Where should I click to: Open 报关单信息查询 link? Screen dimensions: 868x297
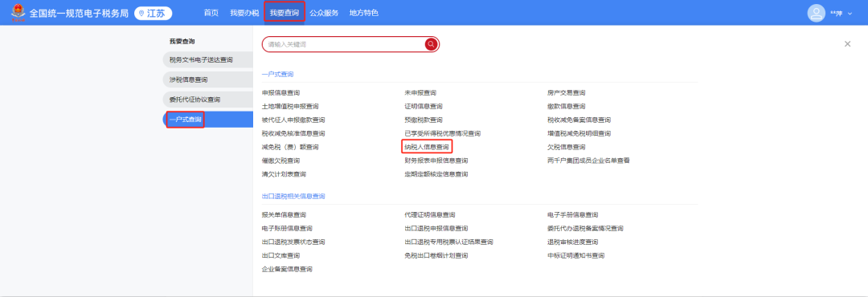[284, 214]
